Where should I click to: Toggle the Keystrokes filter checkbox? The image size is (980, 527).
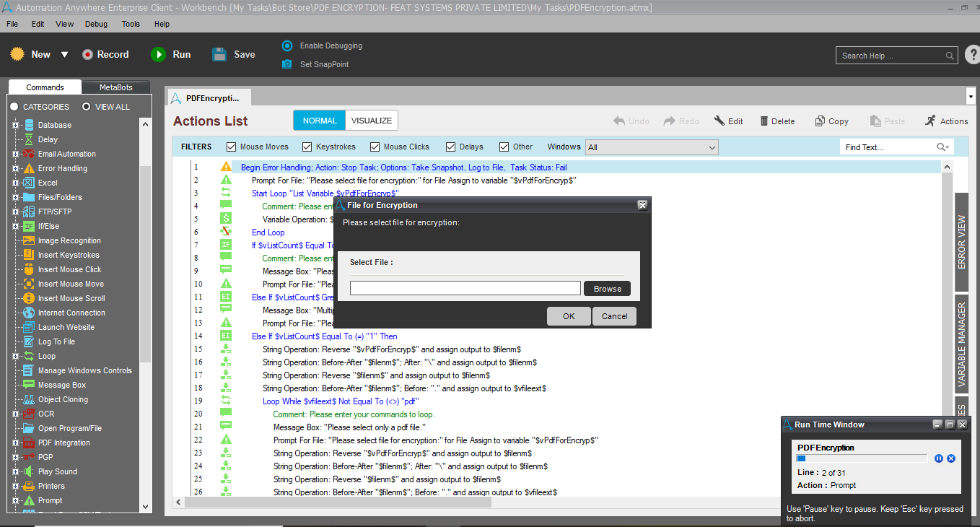[x=307, y=147]
